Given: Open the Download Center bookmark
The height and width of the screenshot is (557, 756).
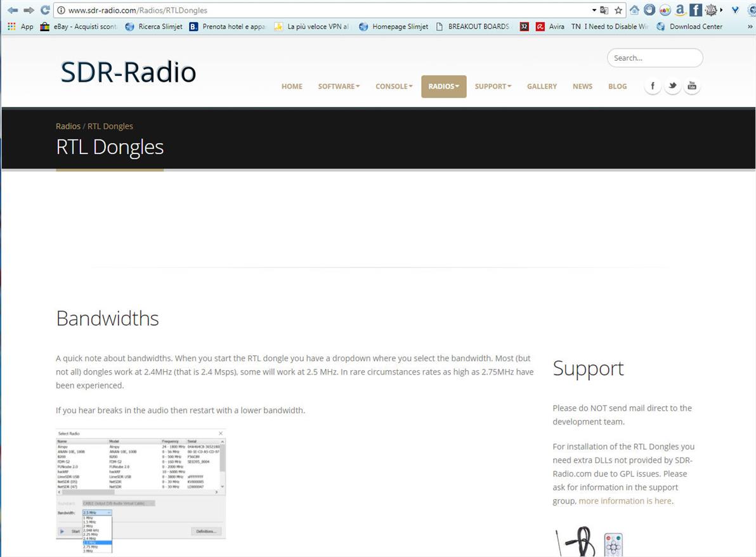Looking at the screenshot, I should [x=689, y=27].
